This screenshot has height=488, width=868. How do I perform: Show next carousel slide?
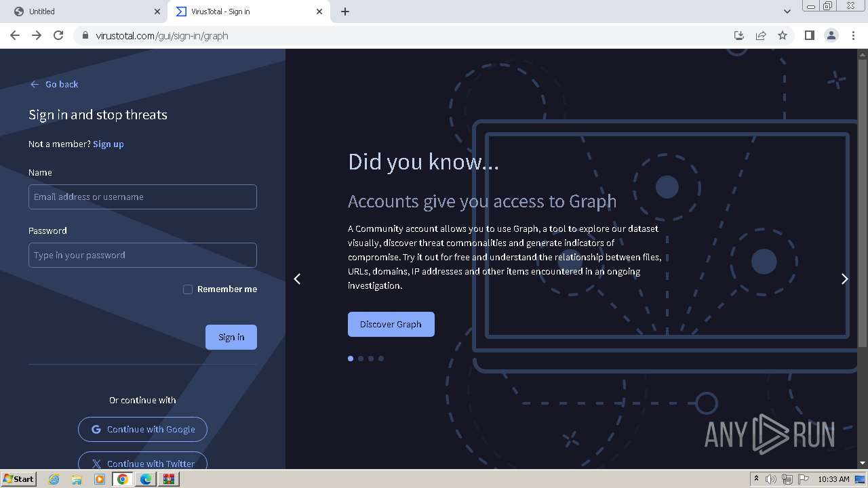(x=844, y=279)
